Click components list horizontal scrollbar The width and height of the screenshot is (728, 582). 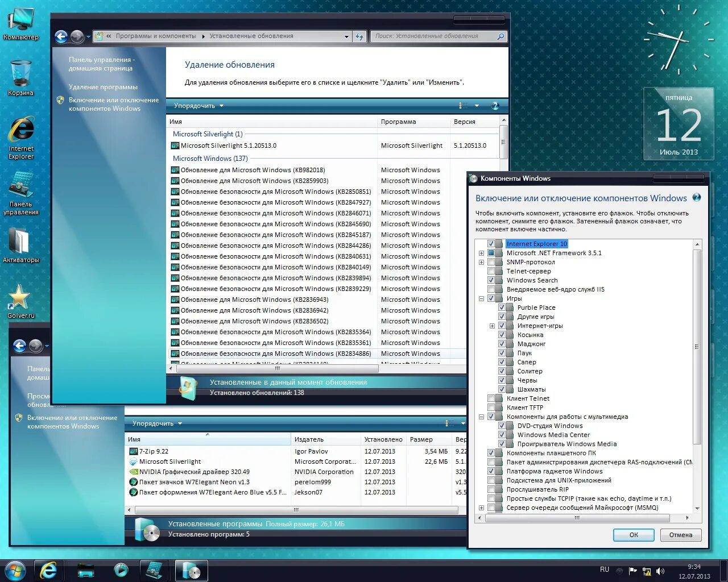point(577,518)
